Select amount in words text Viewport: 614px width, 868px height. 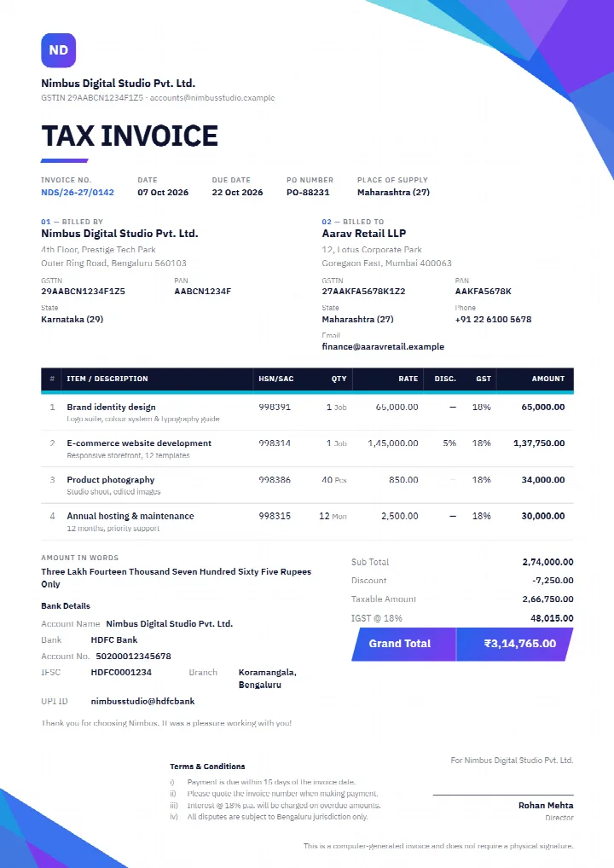(x=176, y=578)
